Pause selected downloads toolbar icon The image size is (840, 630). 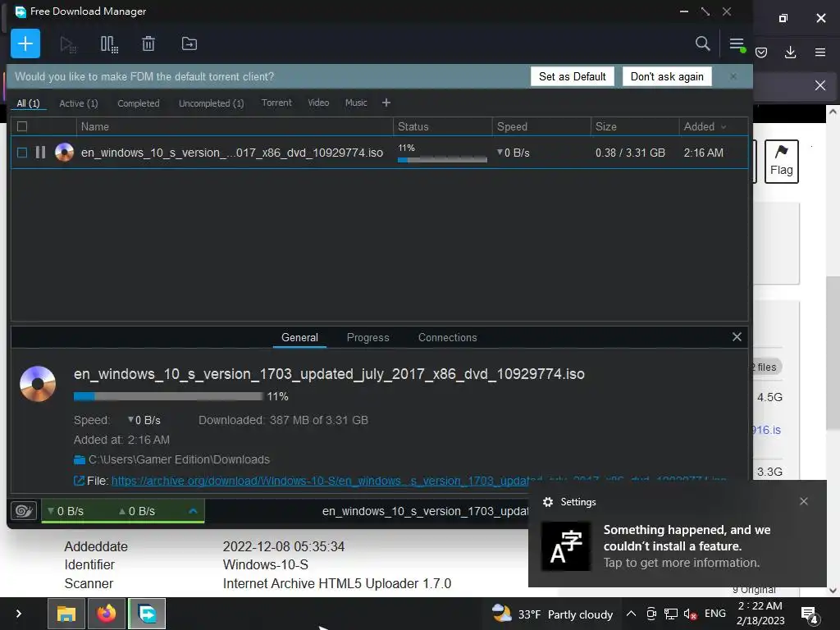tap(109, 44)
